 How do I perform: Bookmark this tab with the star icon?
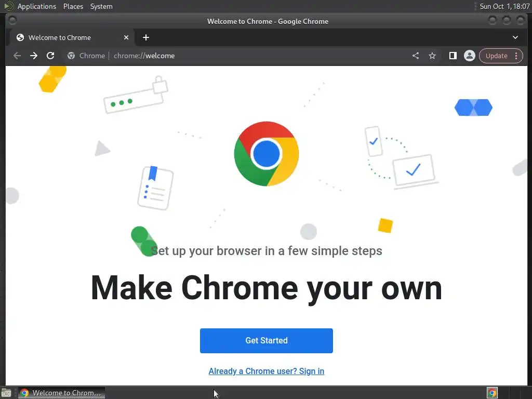click(x=432, y=56)
